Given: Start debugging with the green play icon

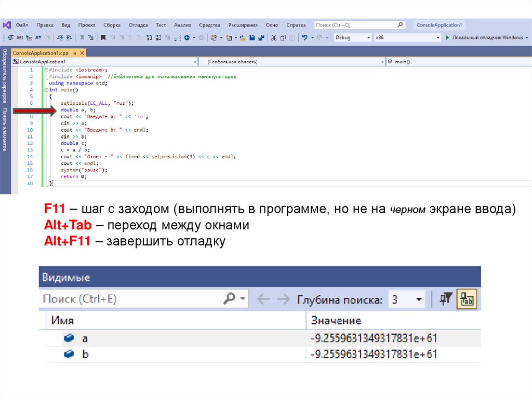Looking at the screenshot, I should pos(446,38).
